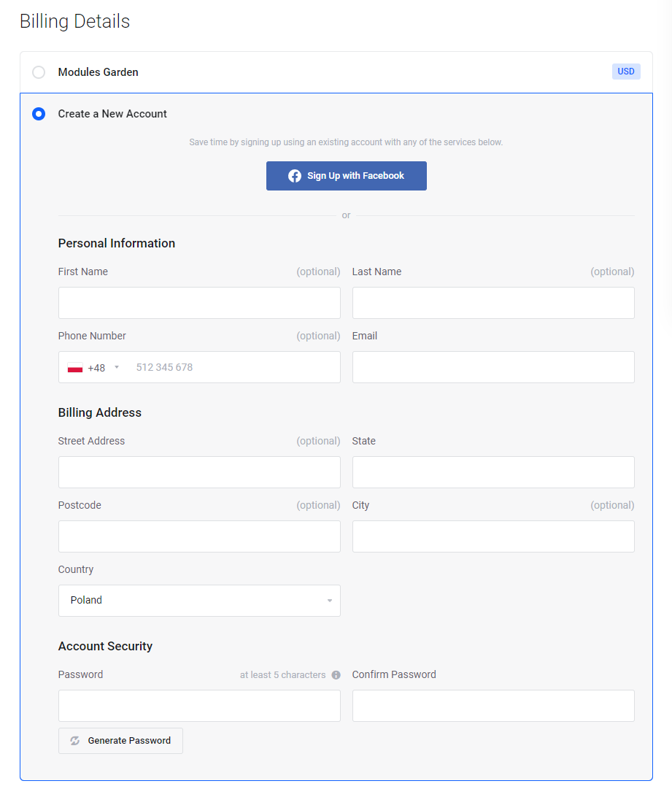Click into the City field
The width and height of the screenshot is (672, 789).
pos(493,536)
